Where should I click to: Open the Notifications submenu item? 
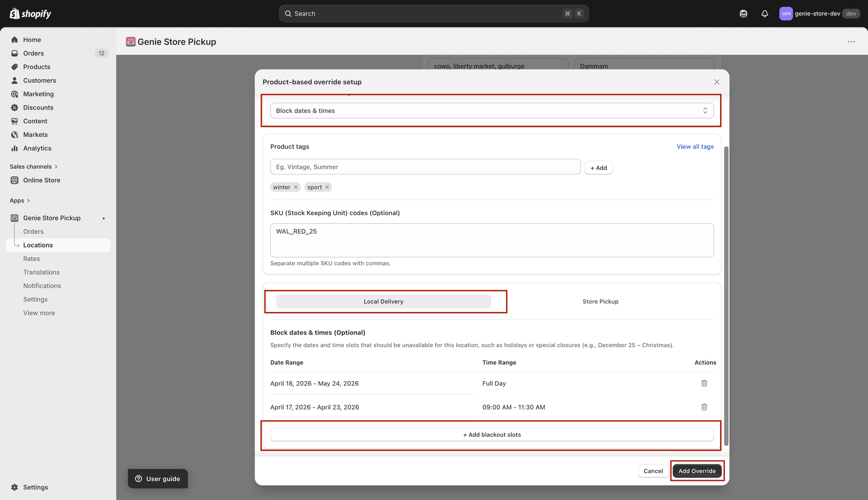coord(42,286)
